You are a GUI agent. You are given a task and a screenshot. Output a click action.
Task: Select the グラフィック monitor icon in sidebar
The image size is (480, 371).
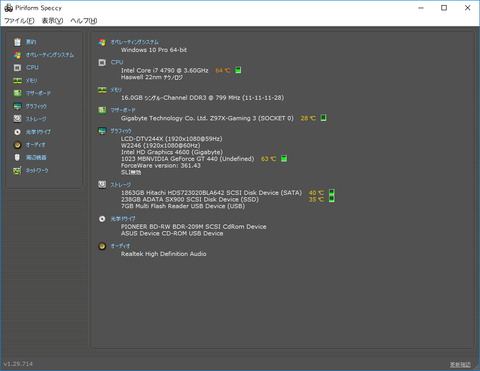click(x=17, y=106)
